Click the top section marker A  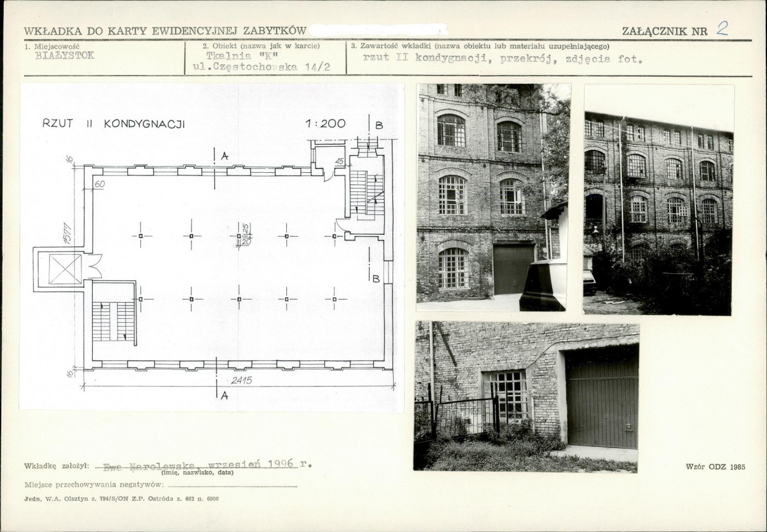[x=223, y=156]
